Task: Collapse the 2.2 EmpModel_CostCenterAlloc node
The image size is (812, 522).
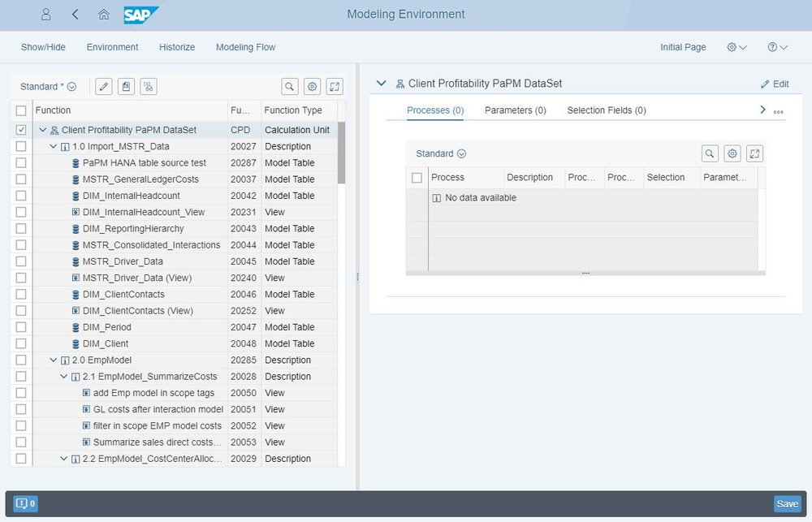Action: pyautogui.click(x=63, y=459)
